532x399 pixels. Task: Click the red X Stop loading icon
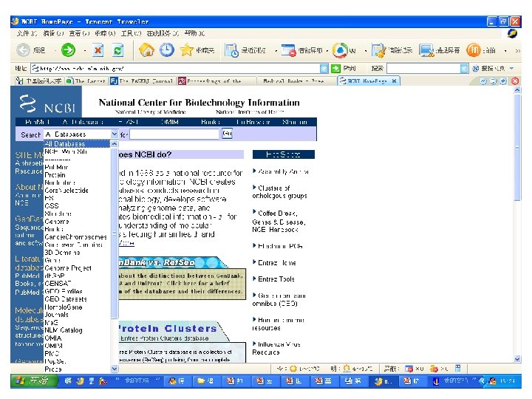click(98, 50)
